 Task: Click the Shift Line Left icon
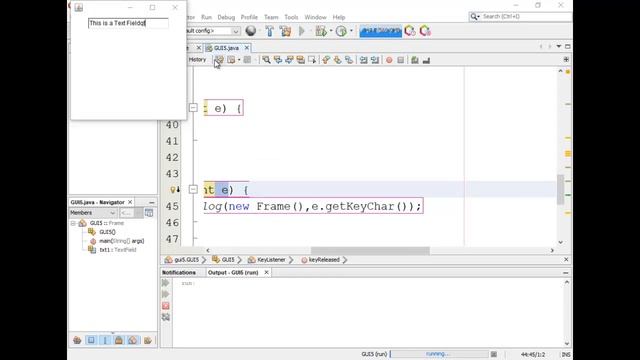tap(363, 60)
